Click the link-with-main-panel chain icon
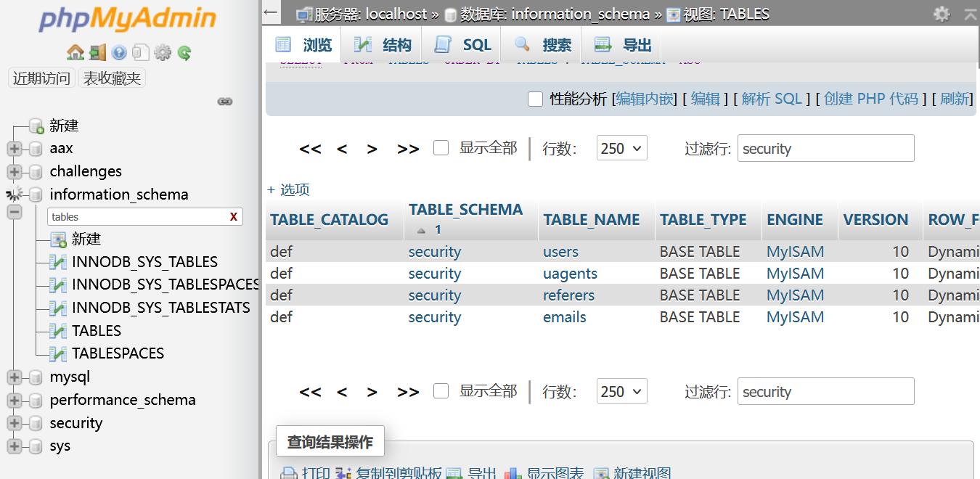Image resolution: width=980 pixels, height=479 pixels. (225, 102)
